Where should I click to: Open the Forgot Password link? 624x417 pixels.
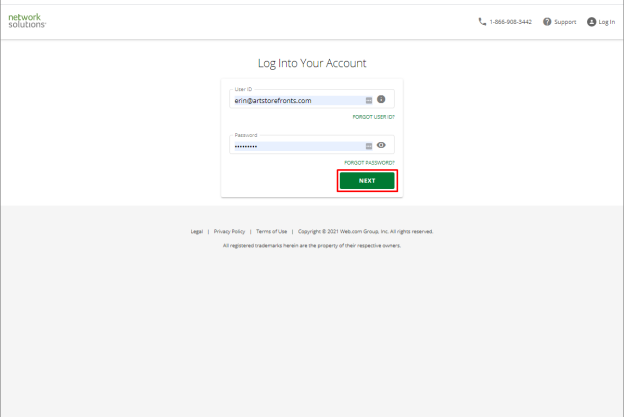[x=369, y=162]
